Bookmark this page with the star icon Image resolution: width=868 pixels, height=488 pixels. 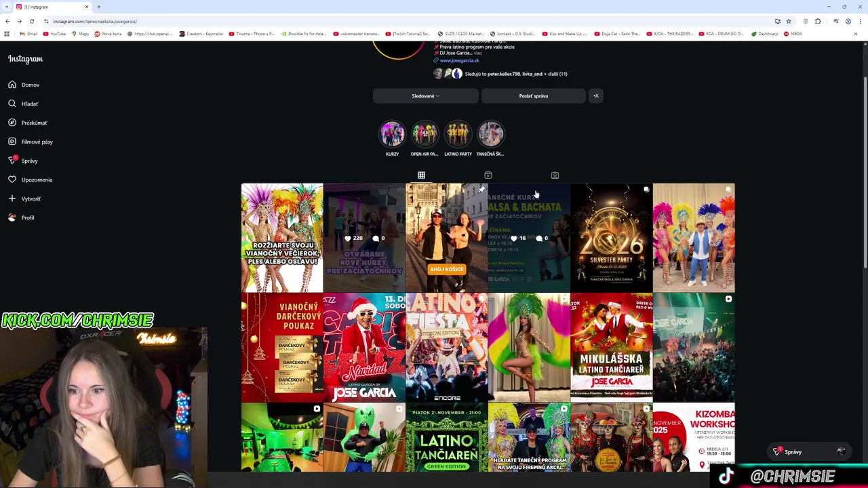789,21
